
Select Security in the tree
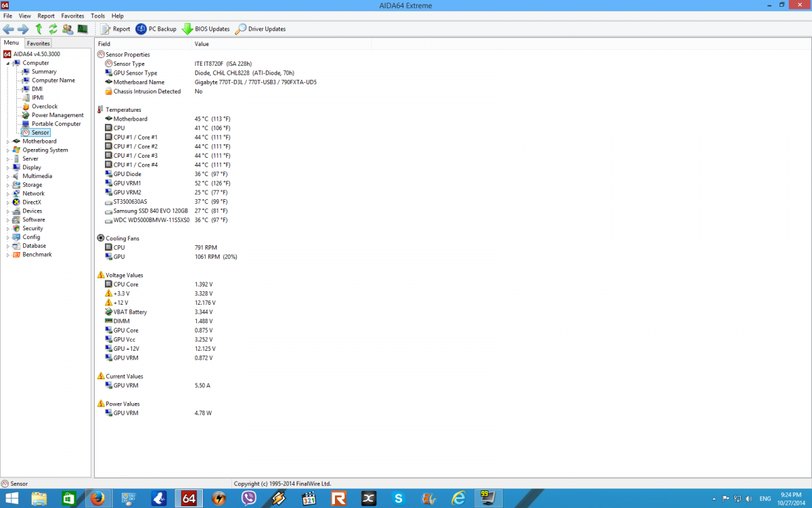pos(32,228)
